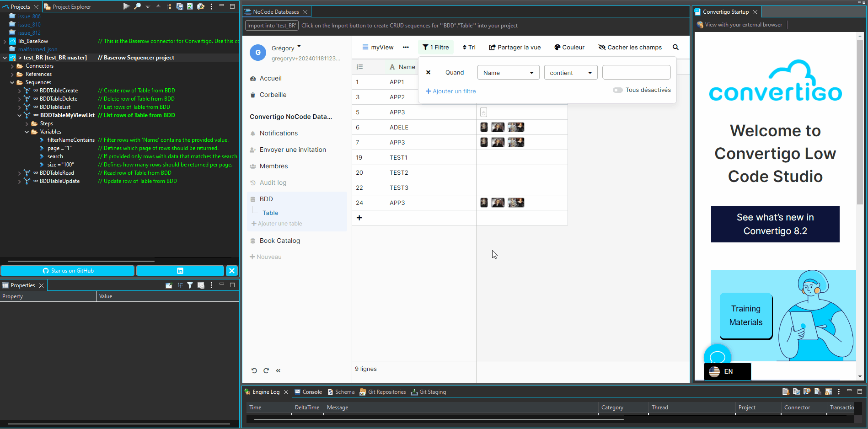Click the Cacher les champs button

(630, 47)
